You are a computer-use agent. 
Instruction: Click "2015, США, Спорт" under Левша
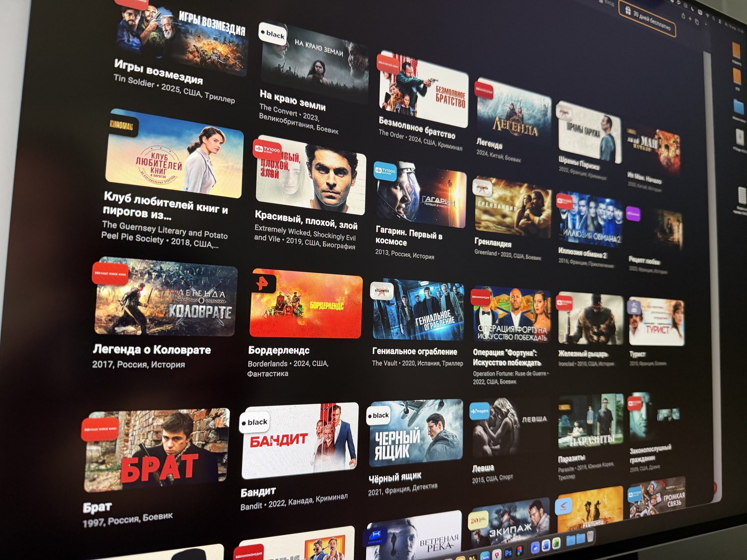[x=492, y=479]
